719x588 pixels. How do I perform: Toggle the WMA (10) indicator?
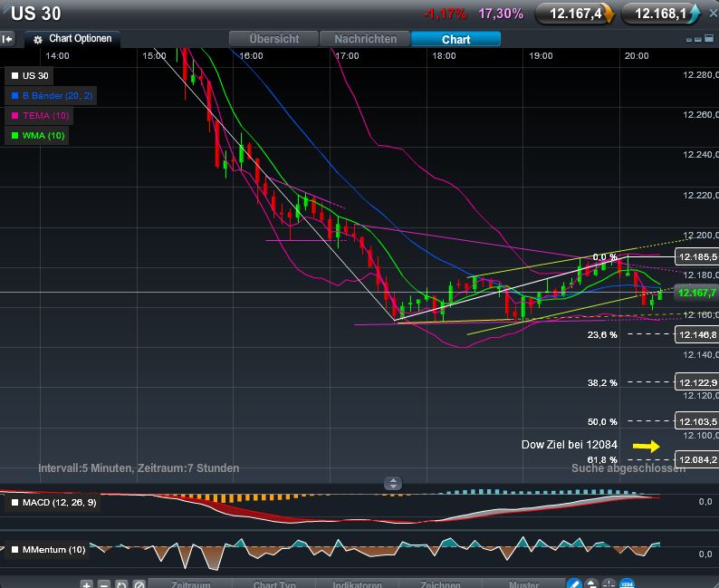[x=14, y=135]
